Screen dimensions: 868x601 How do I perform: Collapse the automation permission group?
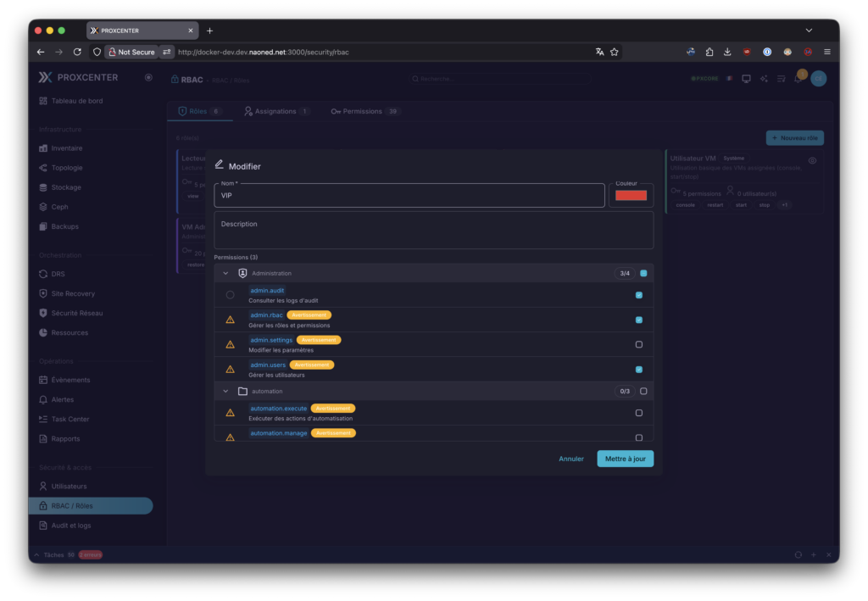coord(225,392)
